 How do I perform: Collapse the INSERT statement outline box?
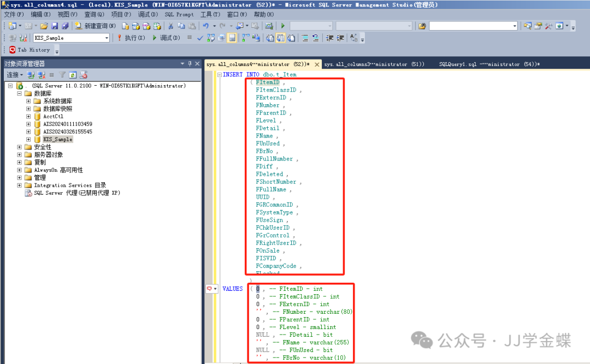[x=219, y=75]
